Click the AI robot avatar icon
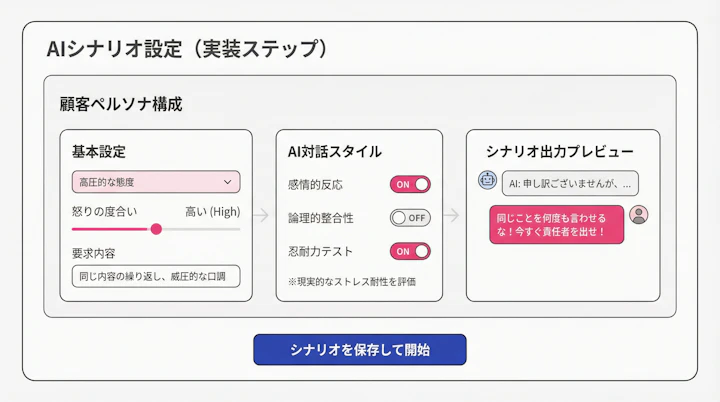Image resolution: width=720 pixels, height=402 pixels. [488, 181]
